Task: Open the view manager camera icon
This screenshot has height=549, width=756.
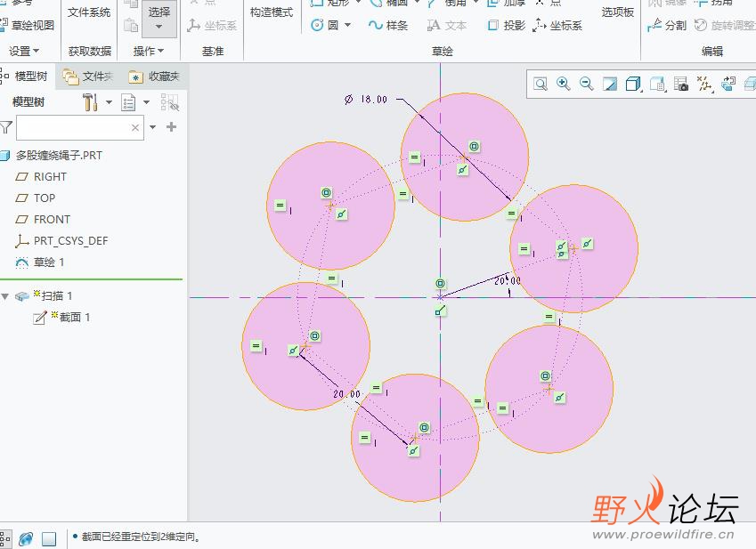Action: click(x=681, y=85)
